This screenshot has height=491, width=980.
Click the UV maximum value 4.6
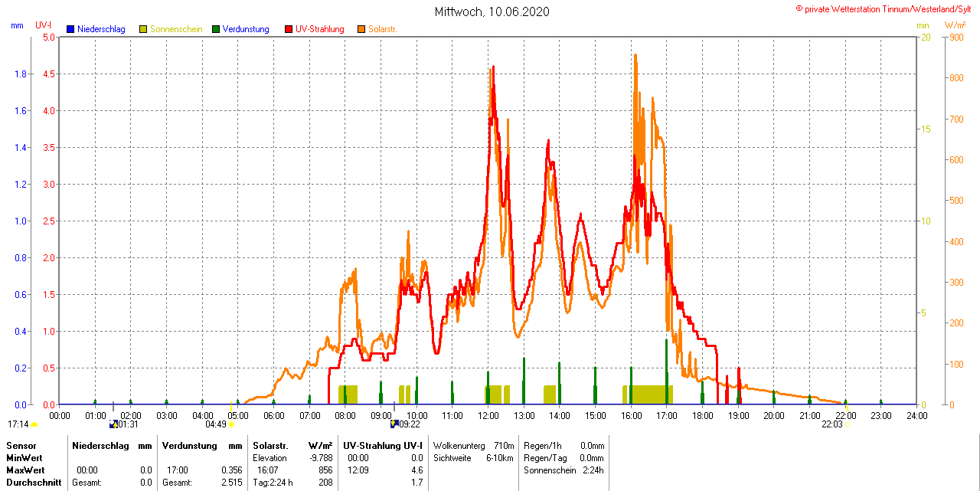[416, 470]
